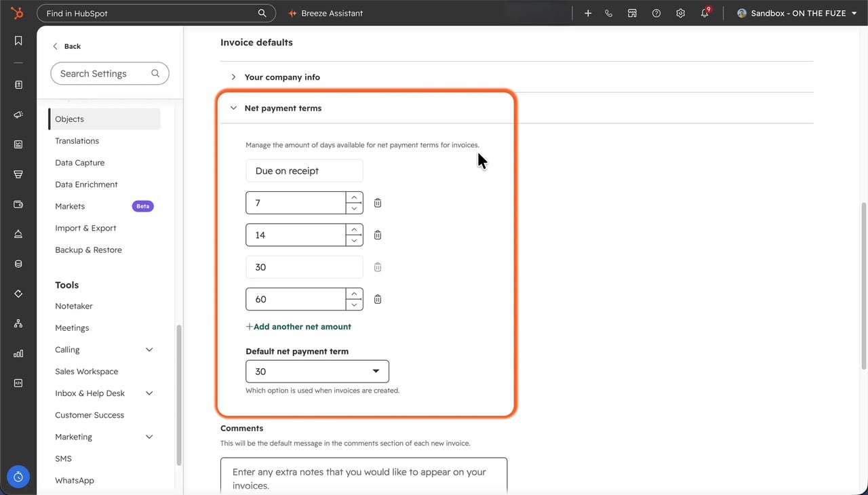Open SMS settings
The width and height of the screenshot is (868, 495).
tap(63, 458)
